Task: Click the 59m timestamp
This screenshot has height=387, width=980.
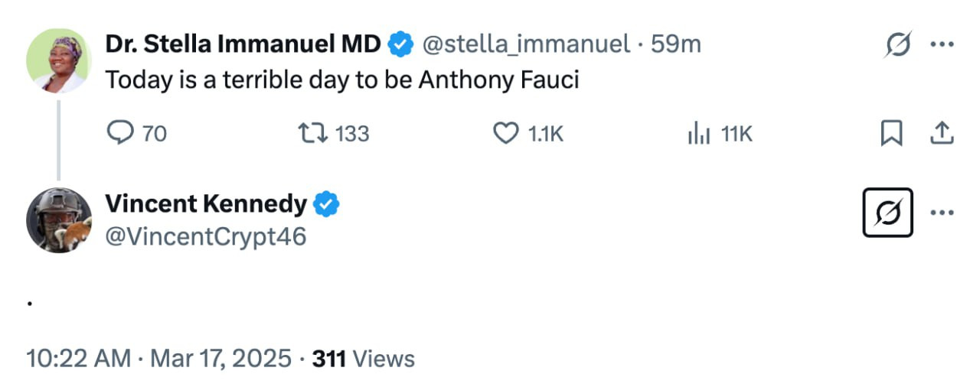Action: click(675, 44)
